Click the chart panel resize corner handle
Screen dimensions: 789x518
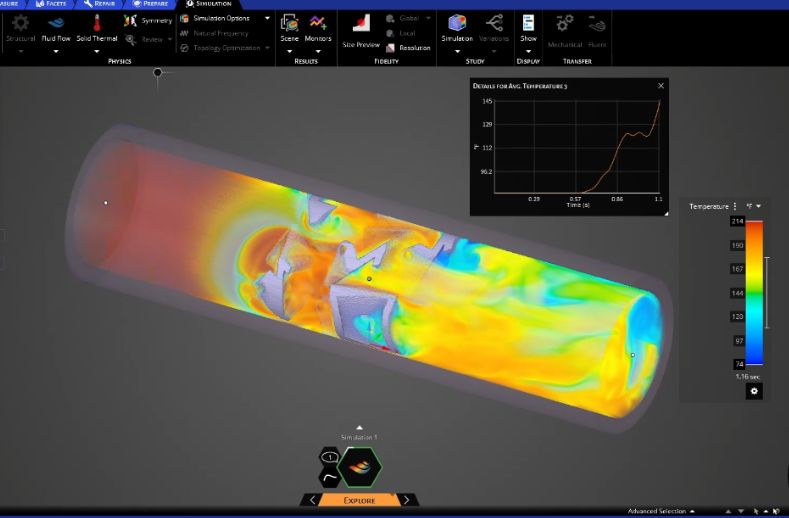pos(666,213)
